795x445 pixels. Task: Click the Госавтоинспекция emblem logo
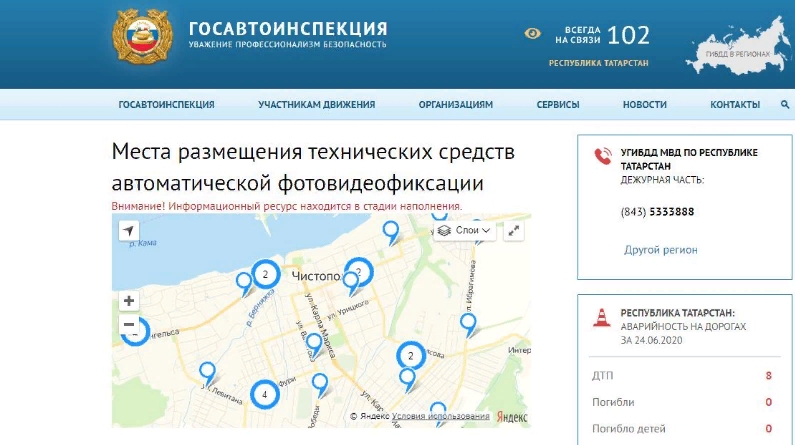pos(143,42)
